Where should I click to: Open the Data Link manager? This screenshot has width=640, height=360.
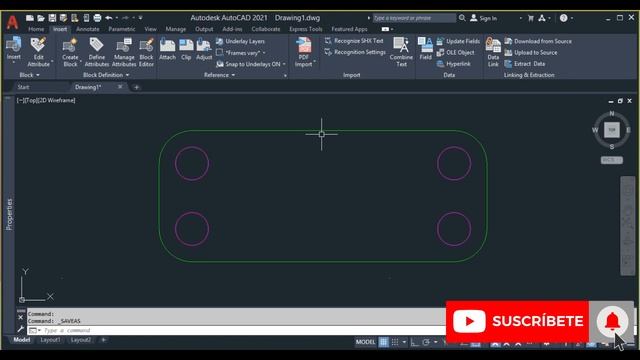point(493,52)
